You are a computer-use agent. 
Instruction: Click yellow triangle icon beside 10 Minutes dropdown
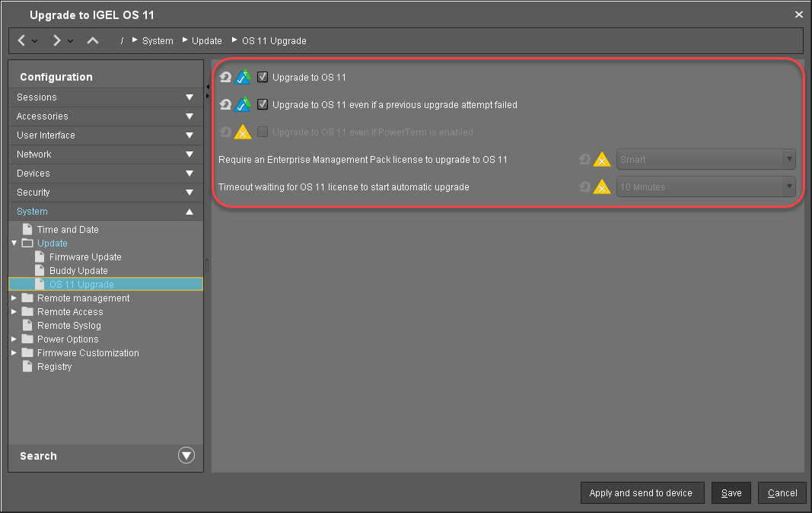(602, 187)
